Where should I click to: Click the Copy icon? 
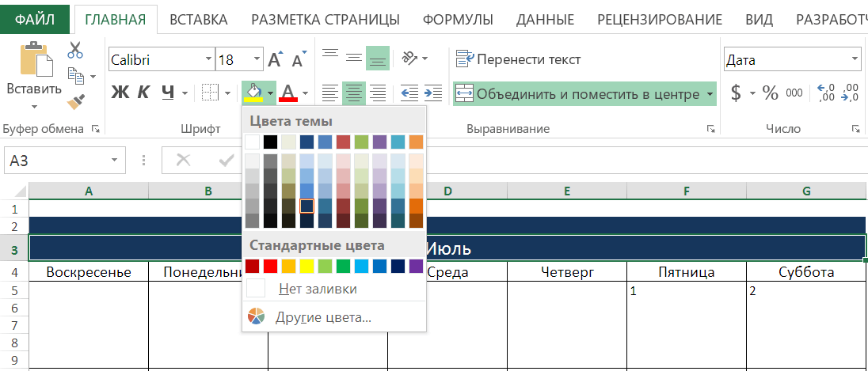click(x=75, y=76)
